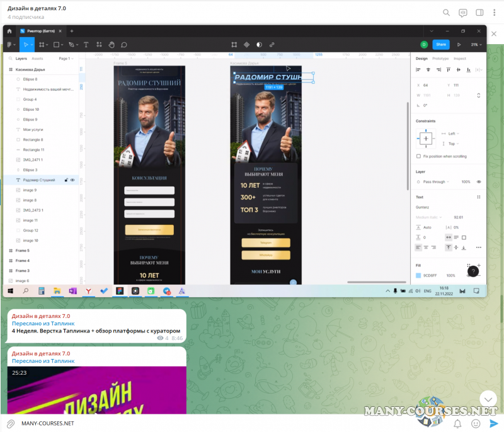
Task: Click the Present play icon
Action: tap(459, 45)
